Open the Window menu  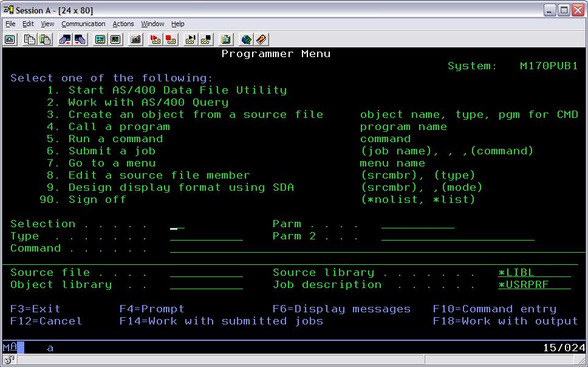(x=152, y=24)
